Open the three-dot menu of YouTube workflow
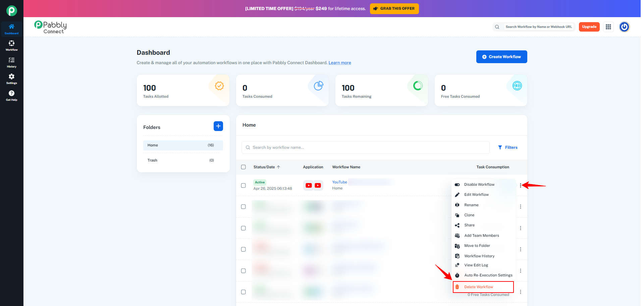644x306 pixels. [521, 185]
